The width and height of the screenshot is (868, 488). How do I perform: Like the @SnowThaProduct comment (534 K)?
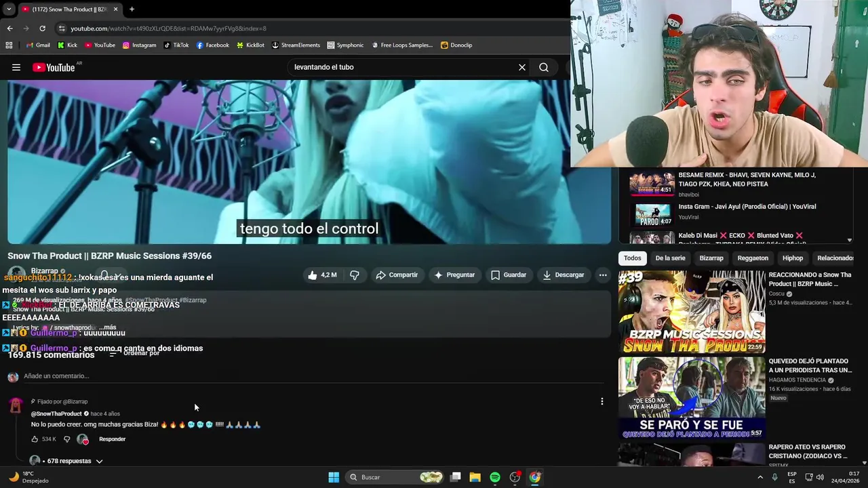point(35,439)
